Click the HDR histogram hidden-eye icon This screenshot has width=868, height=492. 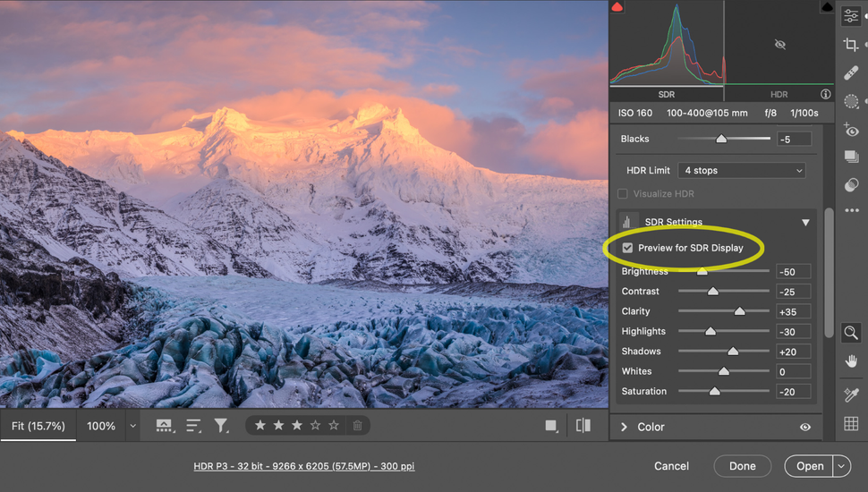[x=780, y=44]
